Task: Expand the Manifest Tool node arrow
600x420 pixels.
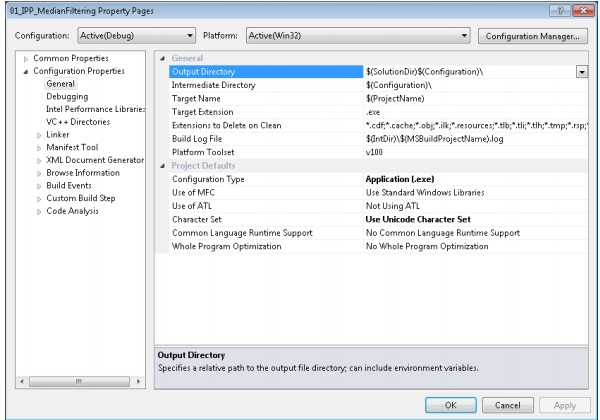Action: tap(39, 145)
